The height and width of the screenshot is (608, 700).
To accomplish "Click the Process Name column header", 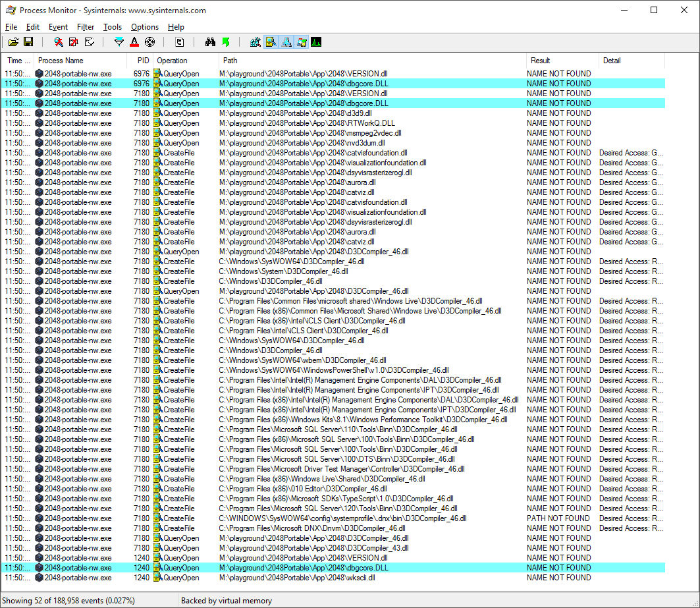I will click(x=80, y=61).
